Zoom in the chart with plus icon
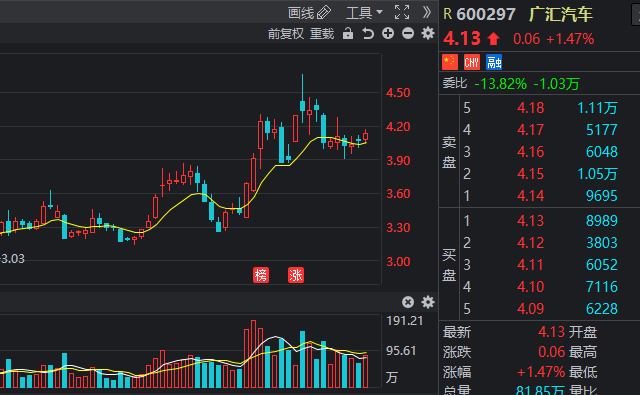640x395 pixels. tap(388, 33)
